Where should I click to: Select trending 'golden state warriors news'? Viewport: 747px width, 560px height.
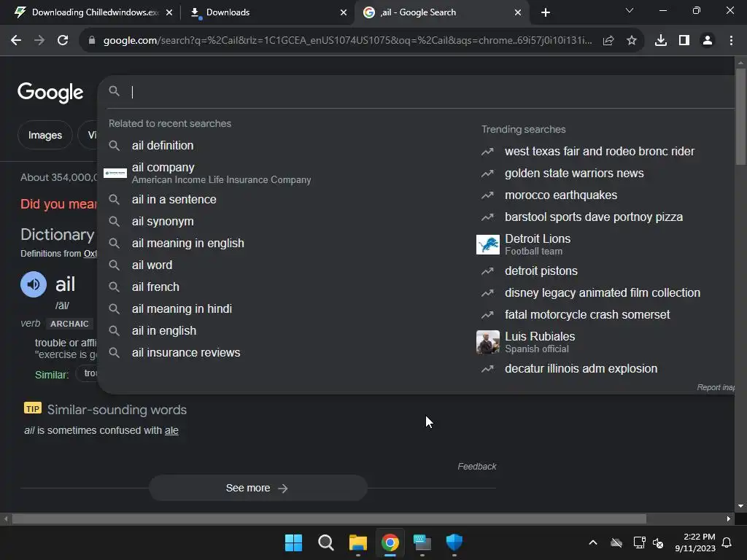click(574, 173)
